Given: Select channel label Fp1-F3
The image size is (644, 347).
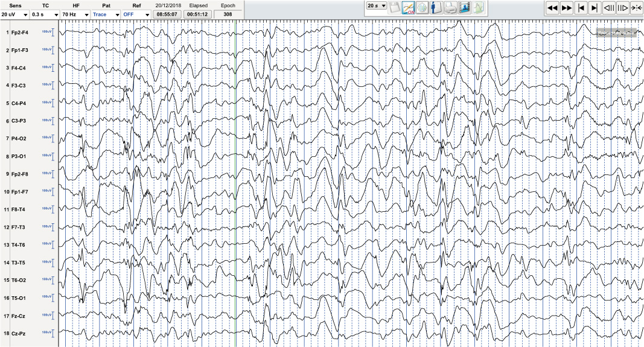Looking at the screenshot, I should click(x=20, y=50).
